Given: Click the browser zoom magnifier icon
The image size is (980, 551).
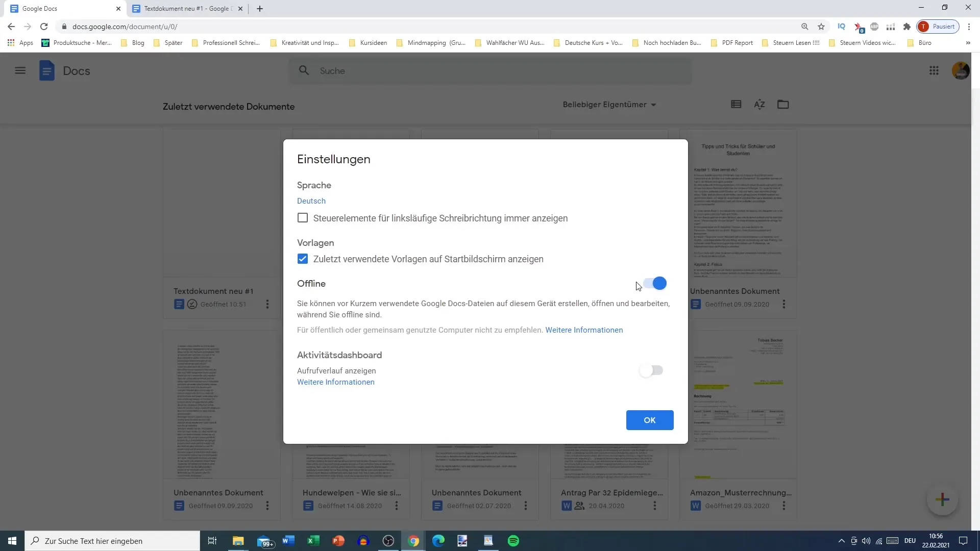Looking at the screenshot, I should click(x=805, y=27).
